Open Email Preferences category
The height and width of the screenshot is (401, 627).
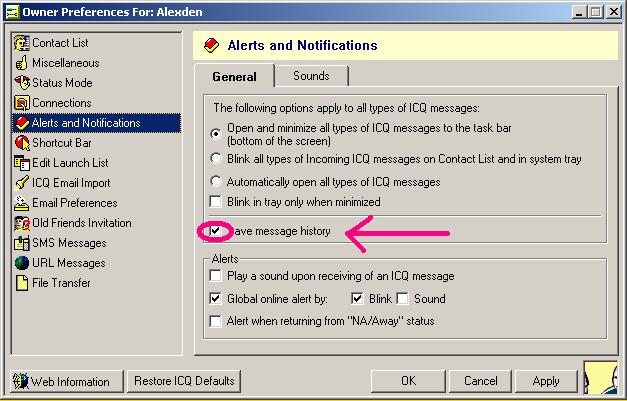pos(74,203)
